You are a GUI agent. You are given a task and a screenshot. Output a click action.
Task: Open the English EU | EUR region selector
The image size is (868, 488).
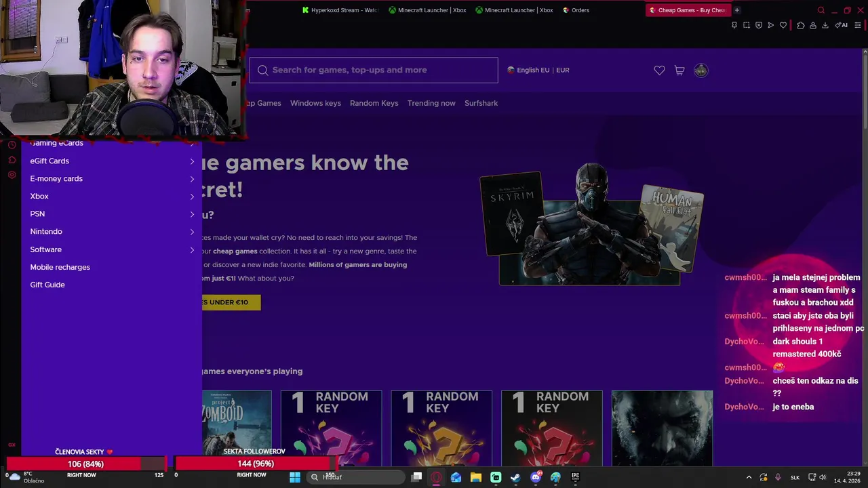coord(538,70)
